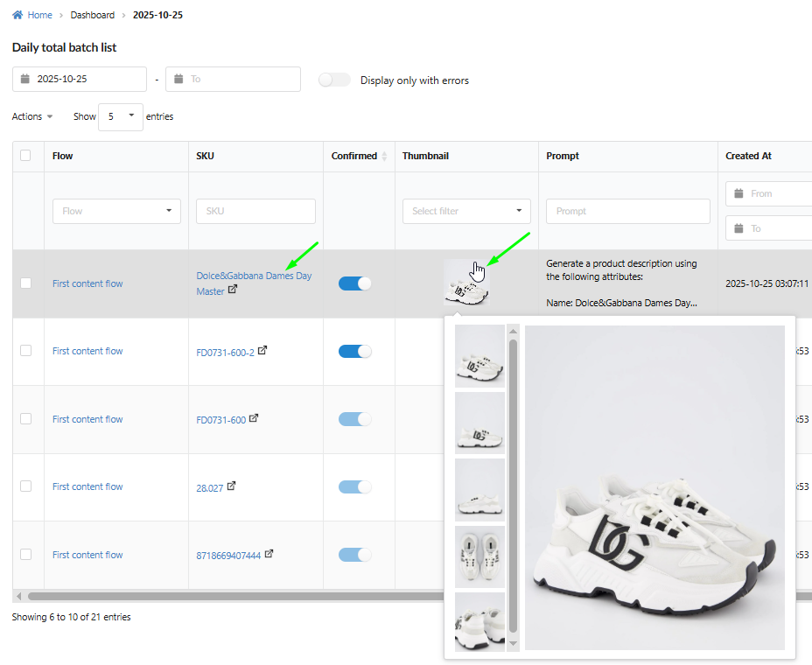This screenshot has width=812, height=665.
Task: Click down arrow of image gallery scrollbar
Action: (x=514, y=643)
